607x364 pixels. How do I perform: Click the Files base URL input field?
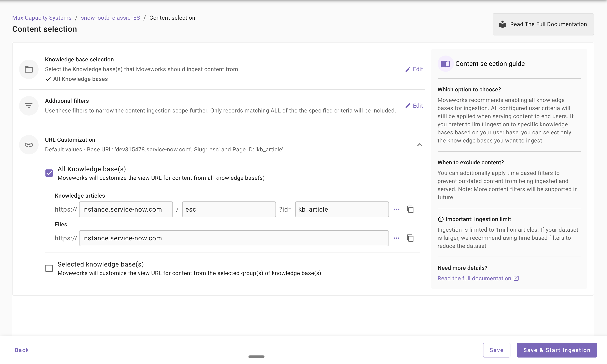coord(234,238)
